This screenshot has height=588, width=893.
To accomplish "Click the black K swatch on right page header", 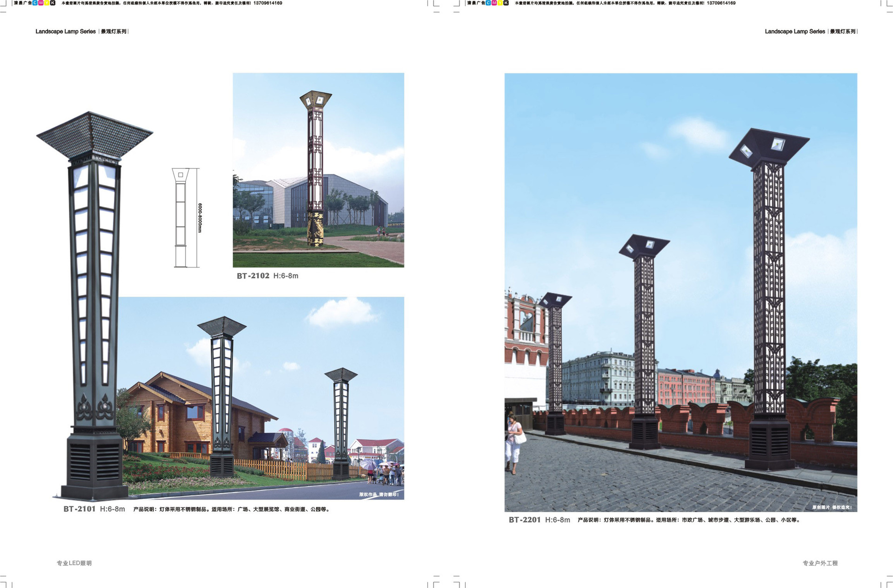I will (506, 3).
